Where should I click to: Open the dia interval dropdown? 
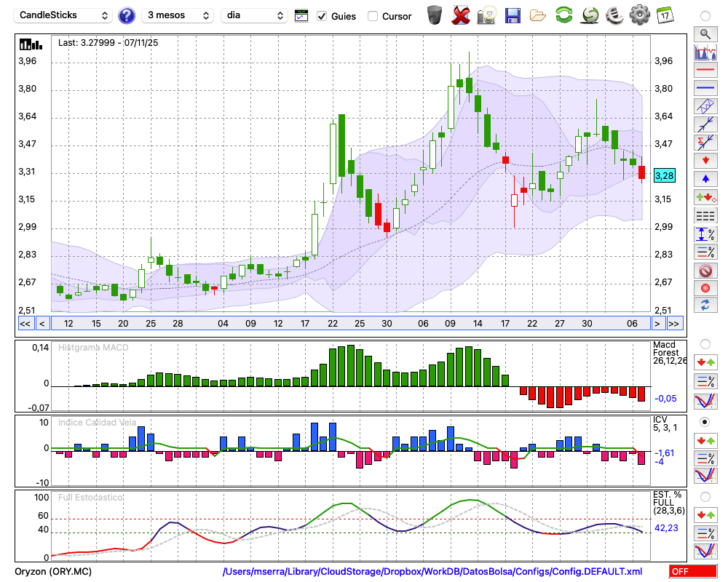pos(254,15)
